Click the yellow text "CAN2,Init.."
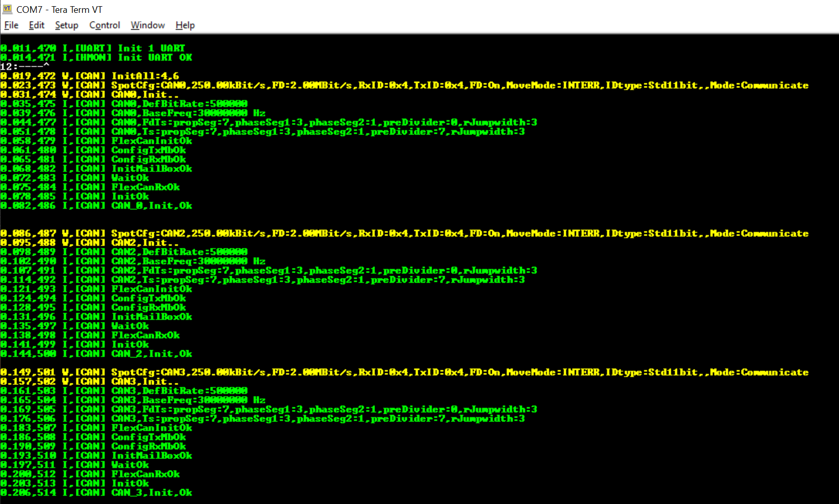 point(145,242)
